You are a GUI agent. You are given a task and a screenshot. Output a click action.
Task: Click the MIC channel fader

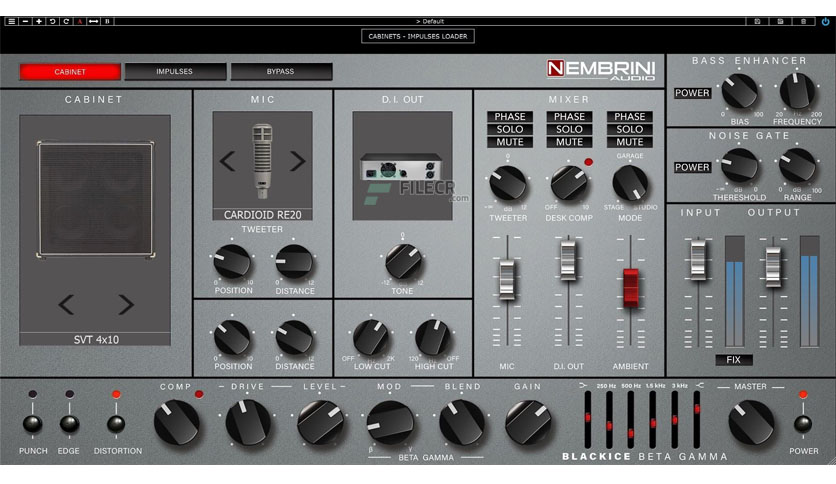coord(507,279)
